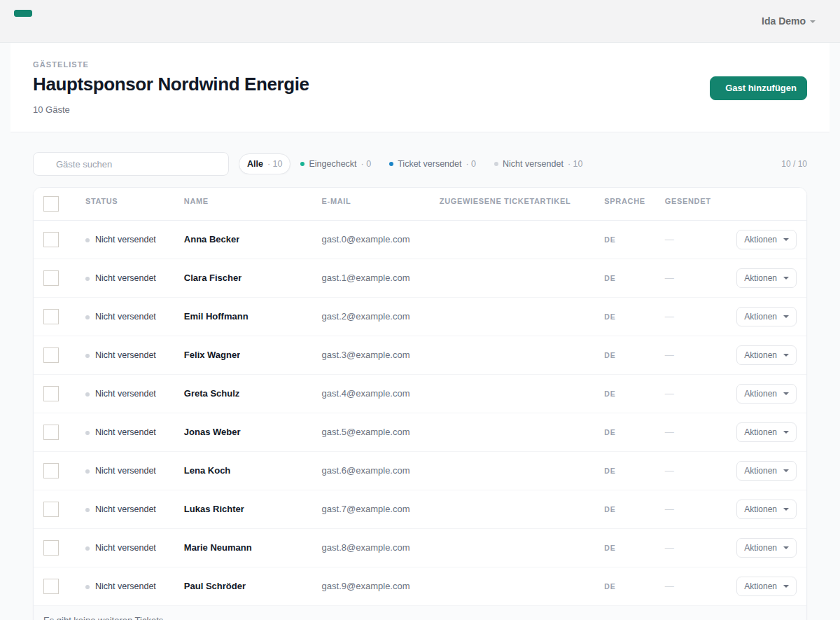Click the name Lukas Richter
This screenshot has height=620, width=840.
[x=214, y=509]
